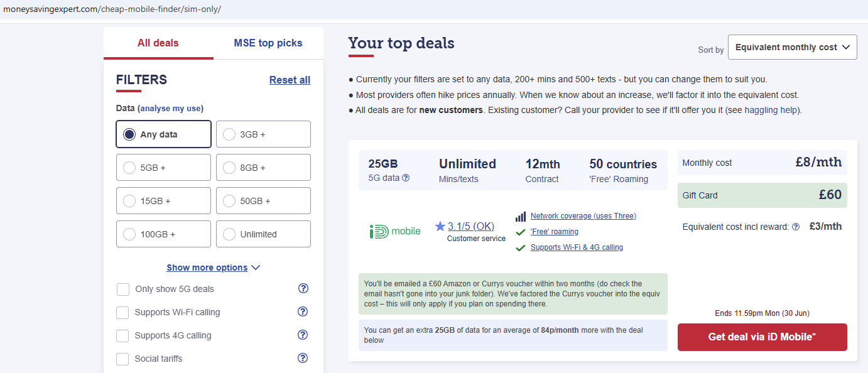Click Reset all filters link

(290, 80)
